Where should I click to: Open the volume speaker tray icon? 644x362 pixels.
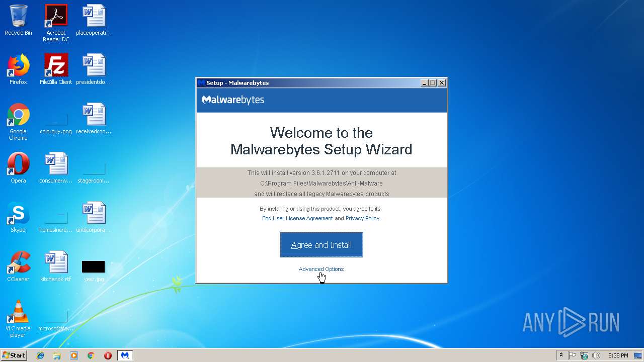tap(596, 355)
